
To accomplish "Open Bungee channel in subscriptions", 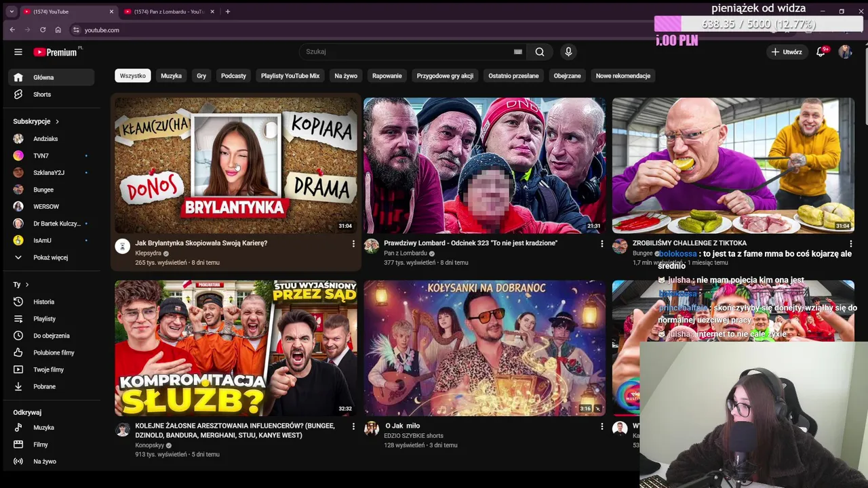I will point(52,190).
